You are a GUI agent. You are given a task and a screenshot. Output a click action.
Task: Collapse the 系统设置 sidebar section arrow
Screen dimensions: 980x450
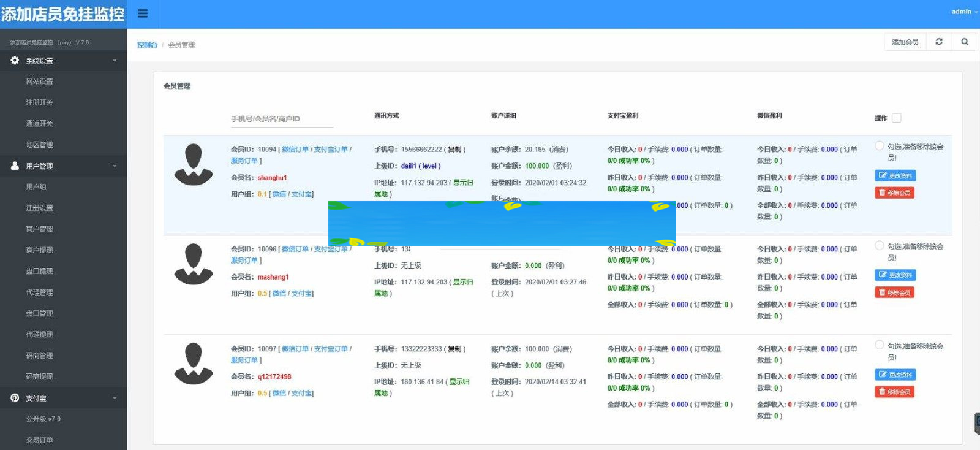click(115, 61)
